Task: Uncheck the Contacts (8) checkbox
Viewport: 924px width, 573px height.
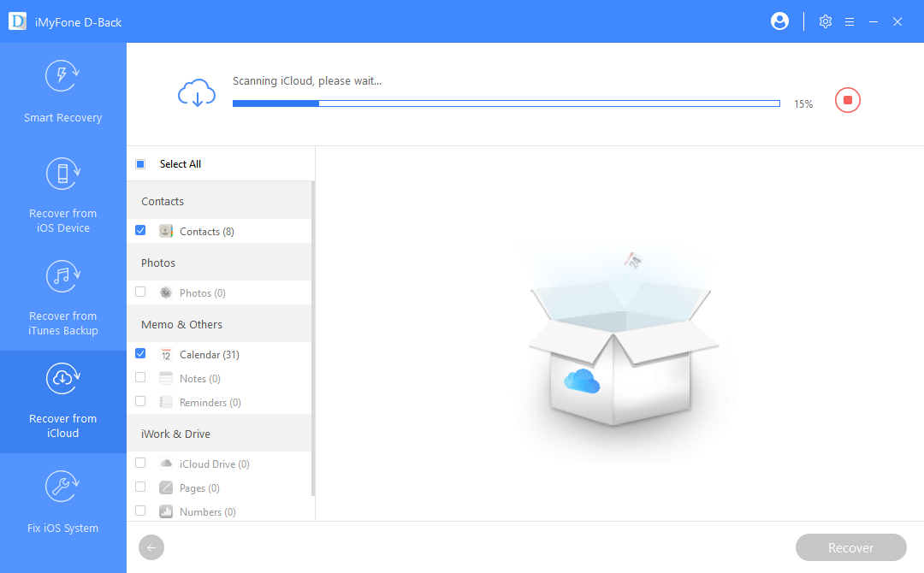Action: 140,230
